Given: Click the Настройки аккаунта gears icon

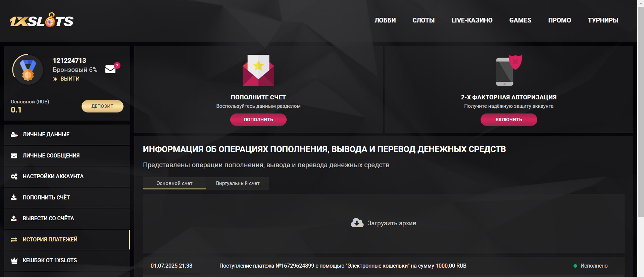Looking at the screenshot, I should click(14, 177).
